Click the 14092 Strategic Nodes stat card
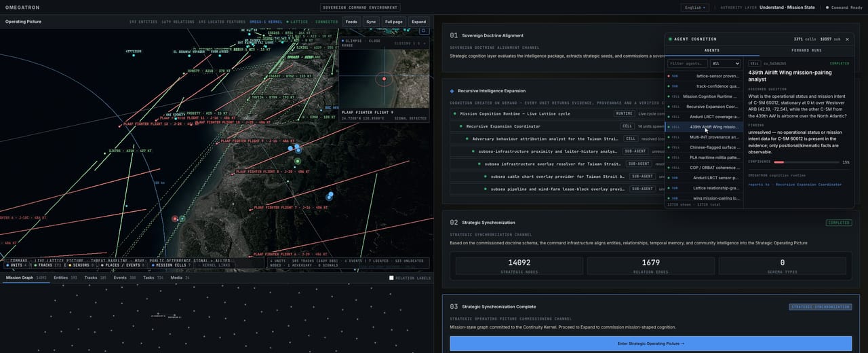 click(x=519, y=265)
